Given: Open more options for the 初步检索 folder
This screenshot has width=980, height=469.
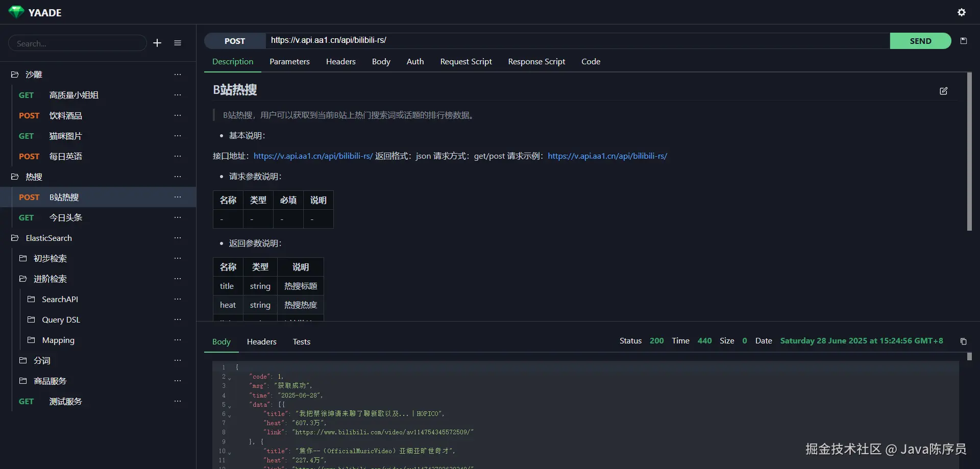Looking at the screenshot, I should (178, 258).
